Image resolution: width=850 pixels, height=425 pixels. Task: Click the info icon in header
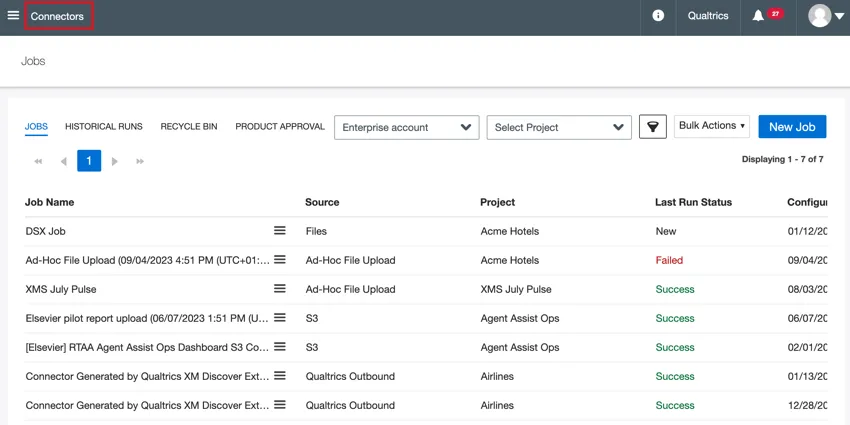point(658,16)
